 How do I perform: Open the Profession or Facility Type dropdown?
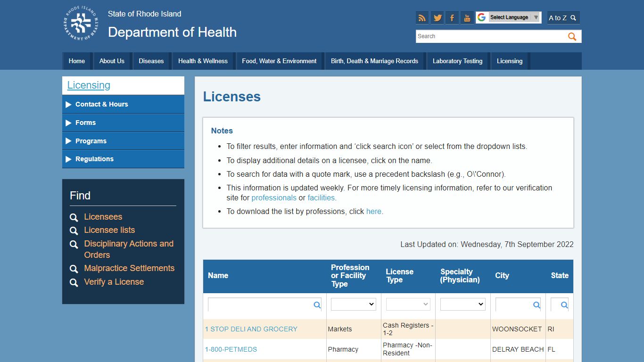coord(353,304)
